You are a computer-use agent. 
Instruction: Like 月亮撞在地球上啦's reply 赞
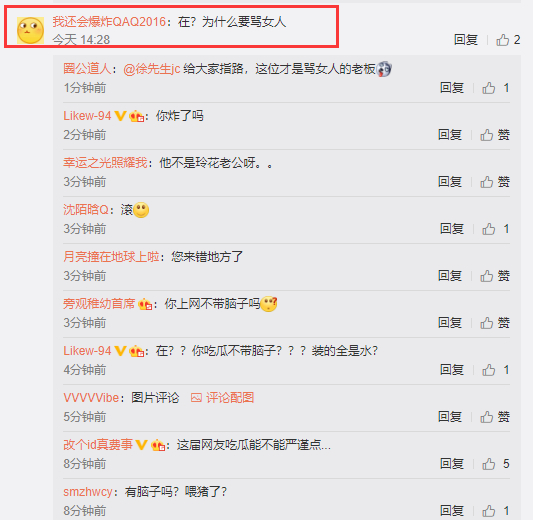[495, 276]
